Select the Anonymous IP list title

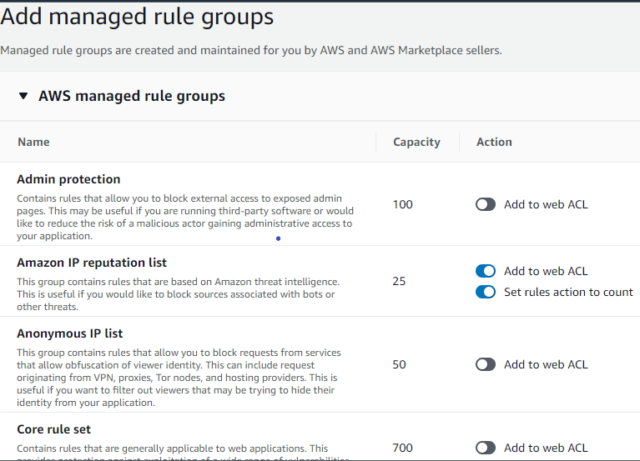click(x=69, y=333)
